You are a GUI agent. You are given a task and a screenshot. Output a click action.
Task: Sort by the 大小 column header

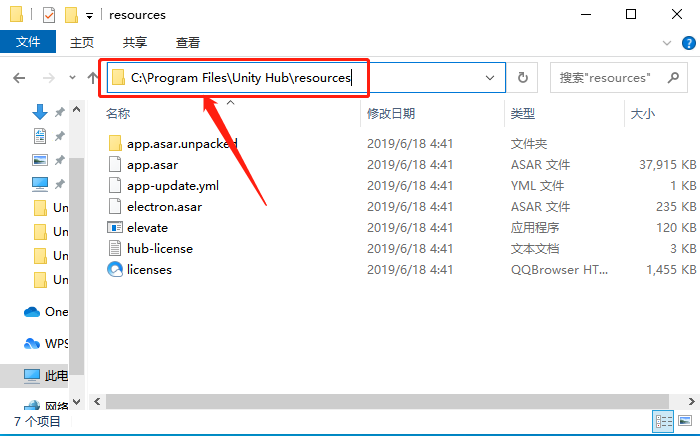643,114
